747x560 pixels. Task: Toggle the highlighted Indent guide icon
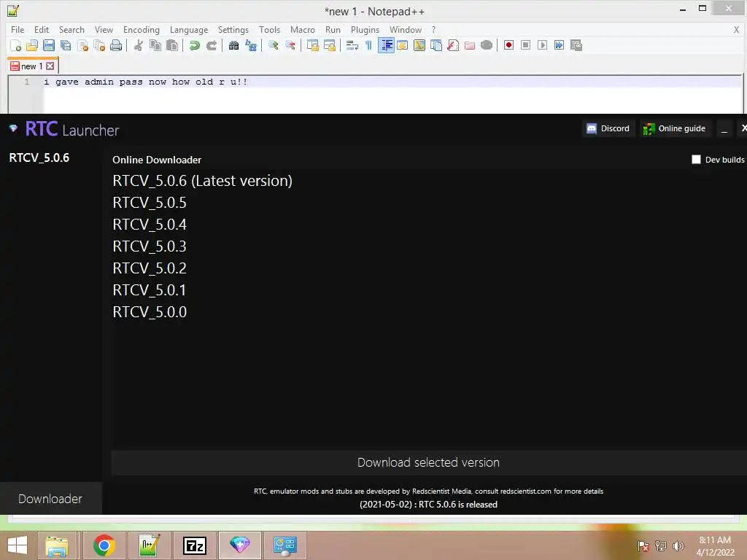[386, 45]
